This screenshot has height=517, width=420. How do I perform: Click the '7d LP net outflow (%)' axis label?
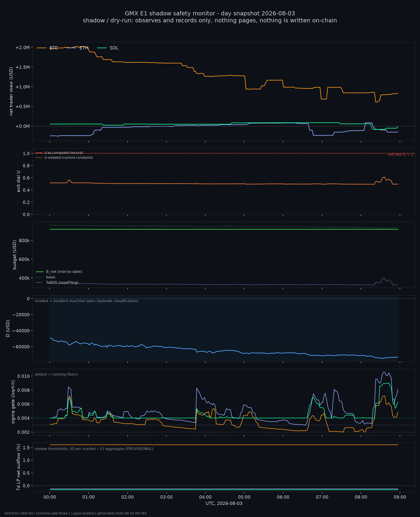point(18,467)
